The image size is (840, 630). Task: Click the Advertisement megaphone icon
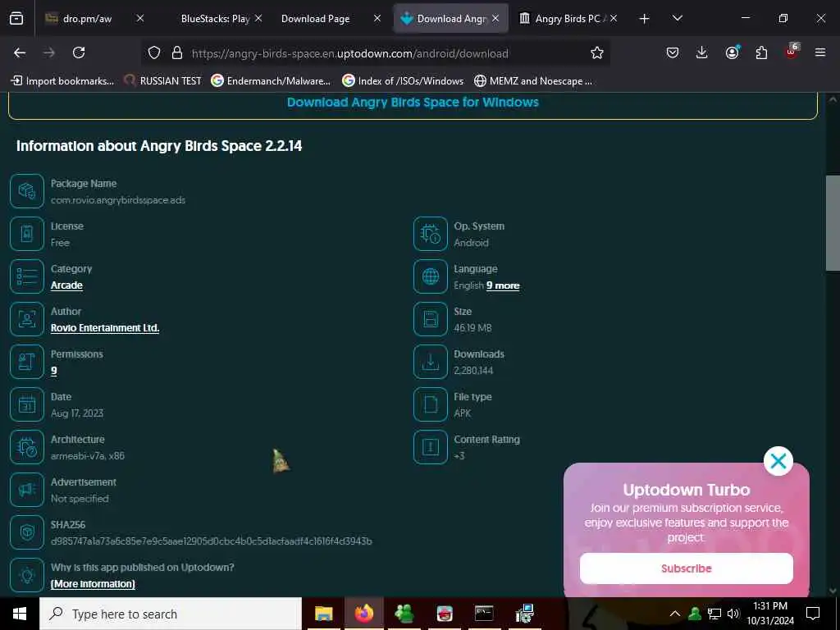click(x=27, y=490)
